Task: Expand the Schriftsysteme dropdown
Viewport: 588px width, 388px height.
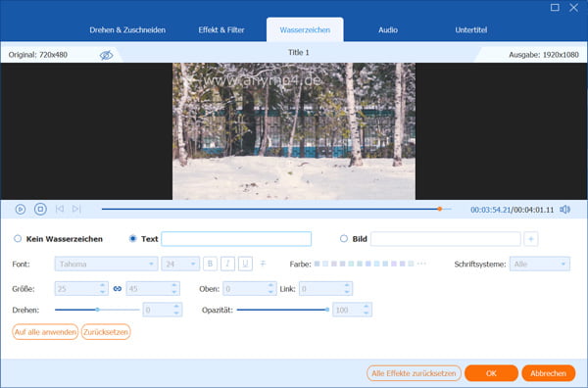Action: click(540, 264)
